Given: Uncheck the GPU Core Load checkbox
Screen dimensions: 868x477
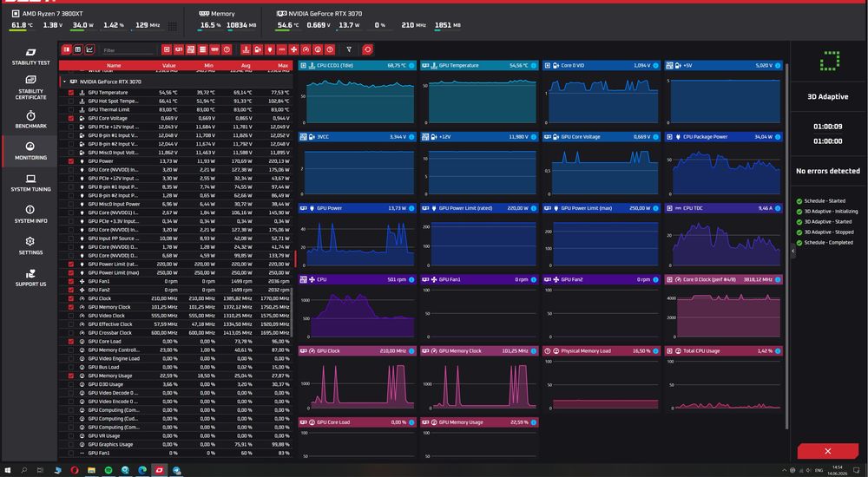Looking at the screenshot, I should pos(71,342).
